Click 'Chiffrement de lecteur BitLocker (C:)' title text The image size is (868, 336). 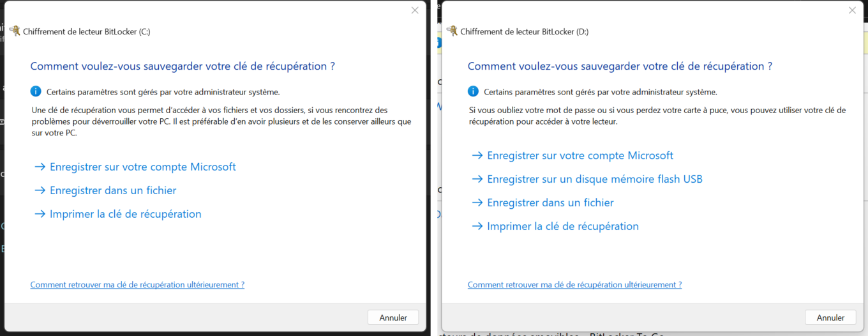pyautogui.click(x=87, y=31)
